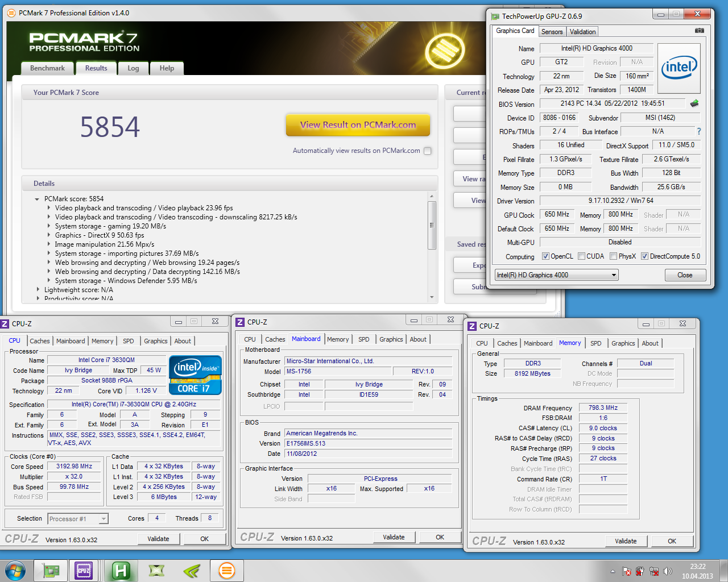The height and width of the screenshot is (582, 728).
Task: Open the Caches tab in the CPU-Z Memory window
Action: point(507,343)
